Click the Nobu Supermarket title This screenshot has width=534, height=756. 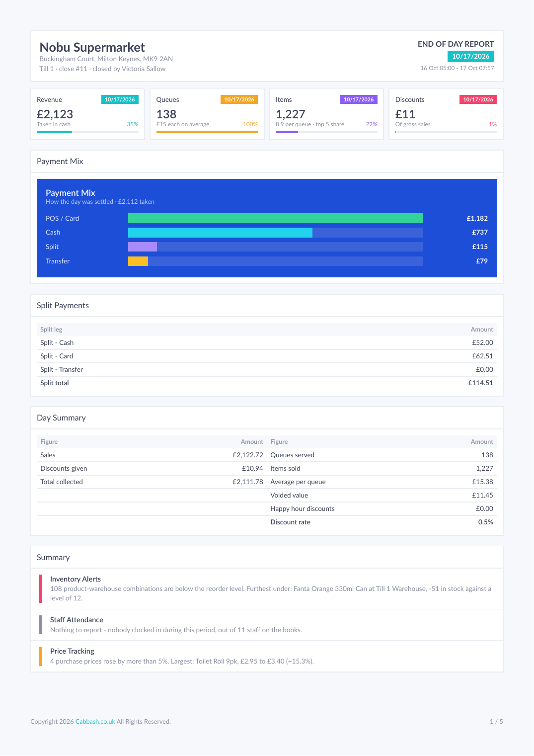click(x=92, y=47)
